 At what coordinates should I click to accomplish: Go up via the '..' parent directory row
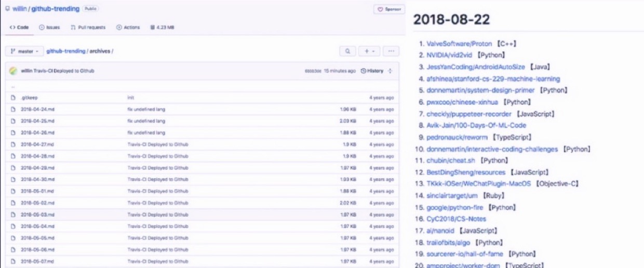point(202,87)
